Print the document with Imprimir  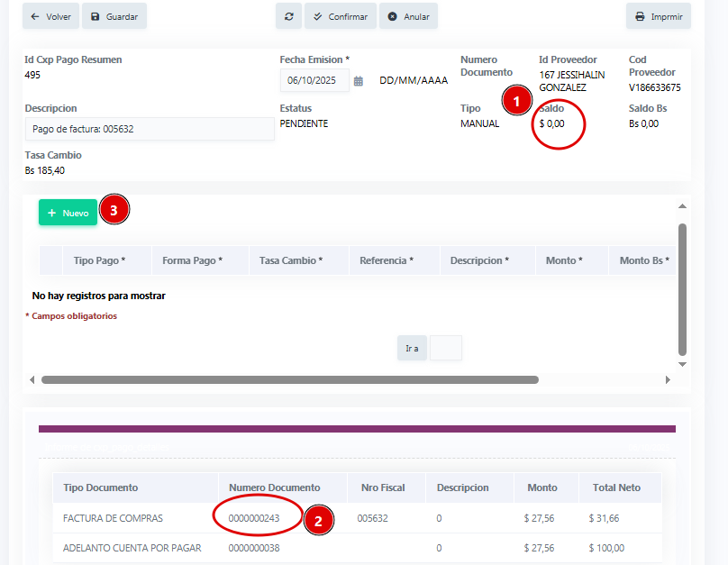click(x=658, y=16)
